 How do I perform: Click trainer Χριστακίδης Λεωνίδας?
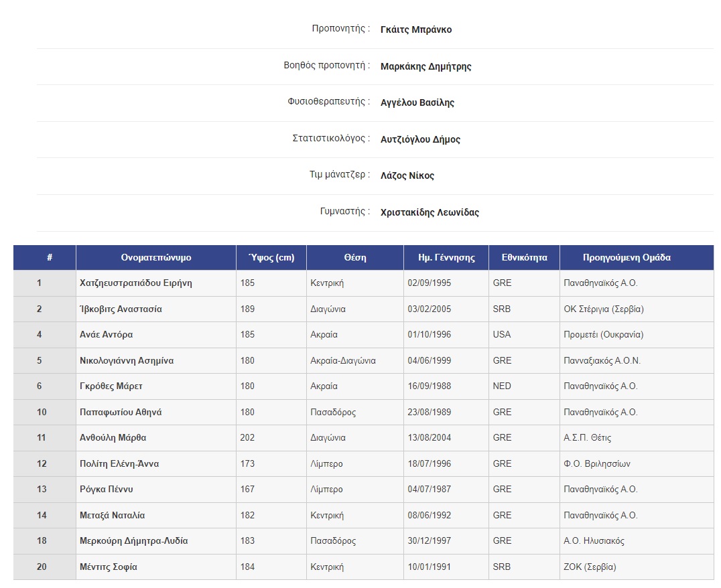point(426,212)
